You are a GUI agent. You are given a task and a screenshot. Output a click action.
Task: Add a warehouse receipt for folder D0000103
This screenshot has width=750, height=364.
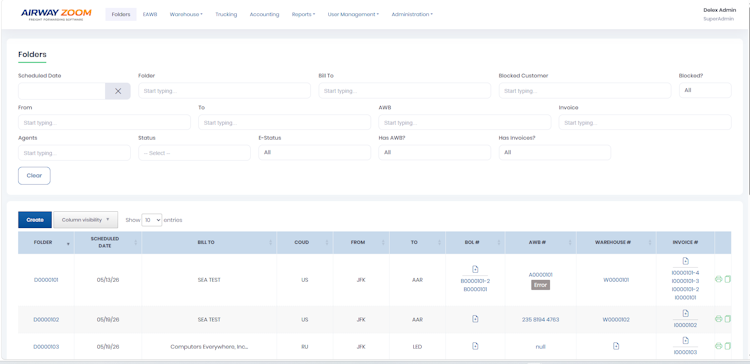point(616,346)
